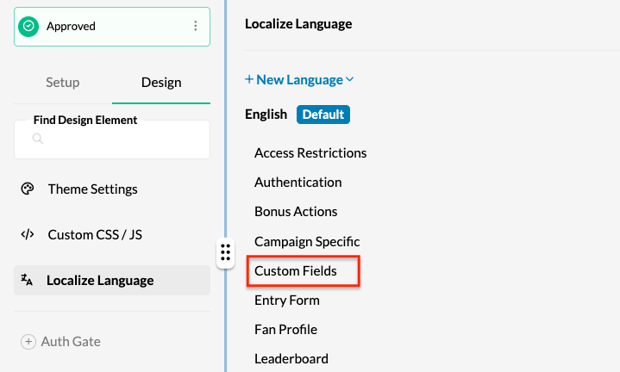620x372 pixels.
Task: Open Entry Form
Action: (x=287, y=300)
